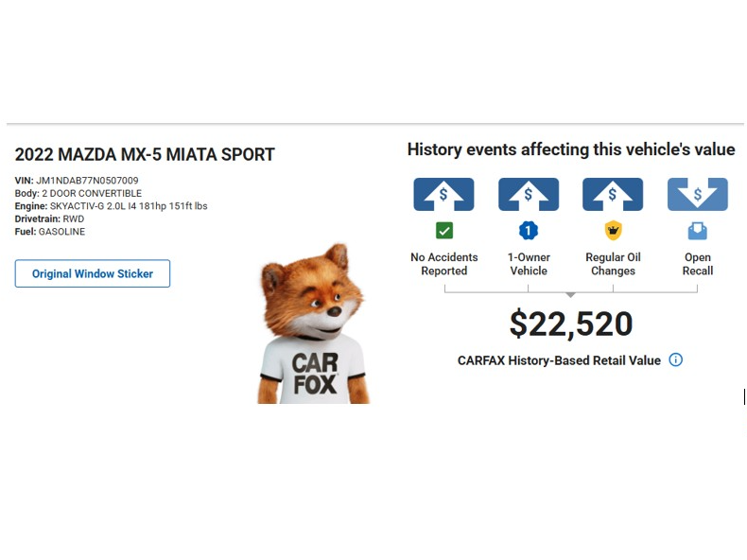Click value-down arrow above Open Recall
Image resolution: width=747 pixels, height=560 pixels.
tap(698, 194)
